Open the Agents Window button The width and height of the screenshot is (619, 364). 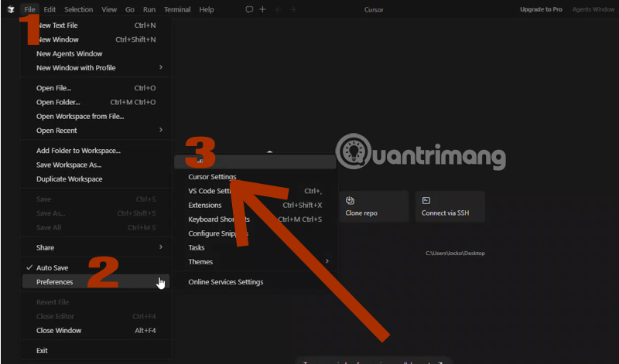coord(593,9)
